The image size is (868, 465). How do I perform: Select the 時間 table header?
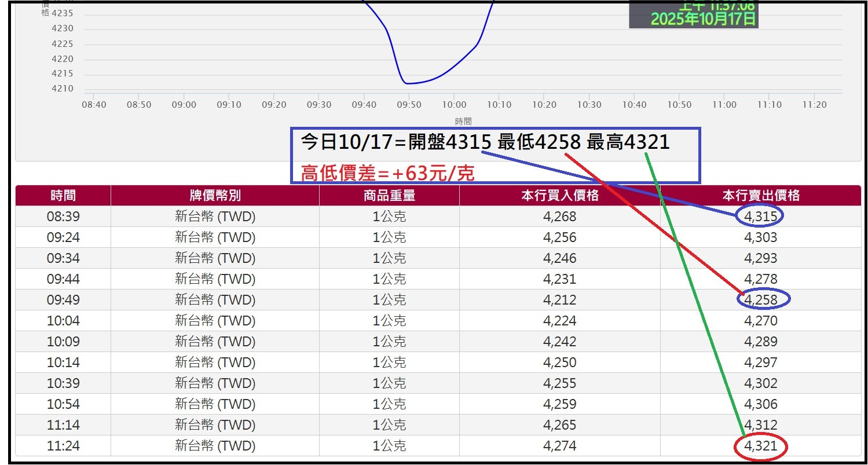tap(63, 195)
